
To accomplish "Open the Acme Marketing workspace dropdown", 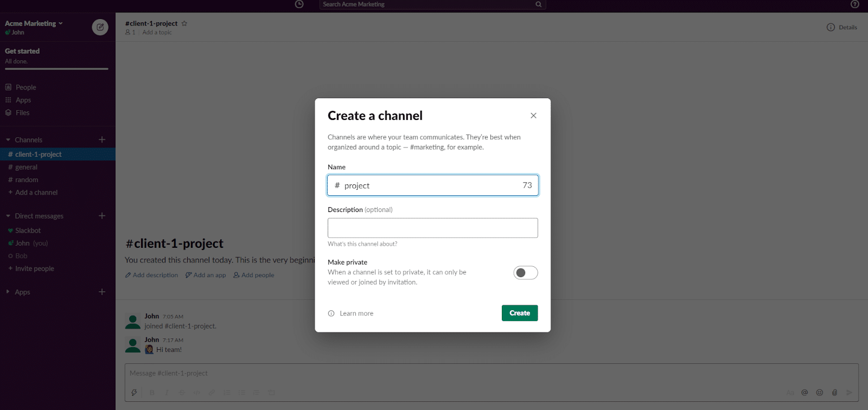I will click(34, 23).
